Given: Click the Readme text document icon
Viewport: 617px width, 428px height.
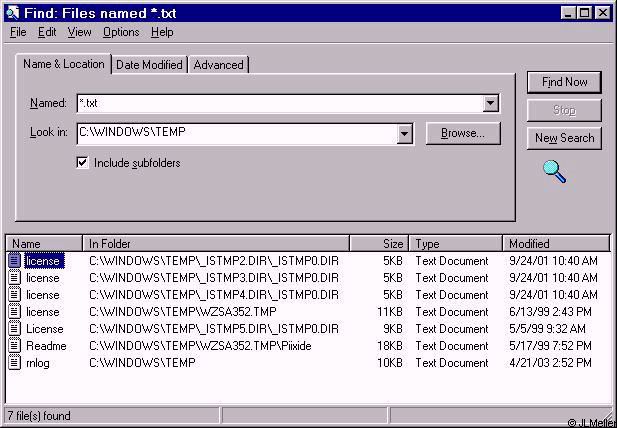Looking at the screenshot, I should [x=15, y=345].
